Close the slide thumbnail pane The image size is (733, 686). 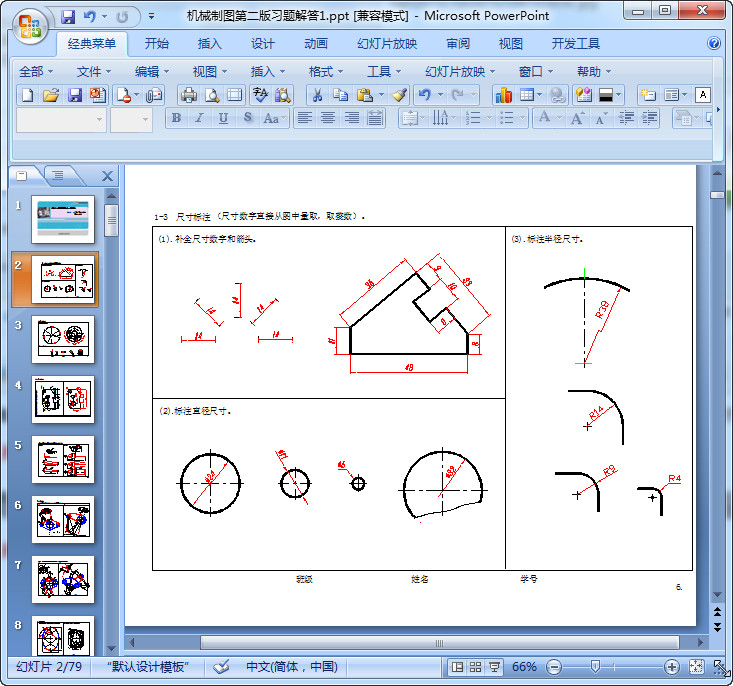(107, 176)
